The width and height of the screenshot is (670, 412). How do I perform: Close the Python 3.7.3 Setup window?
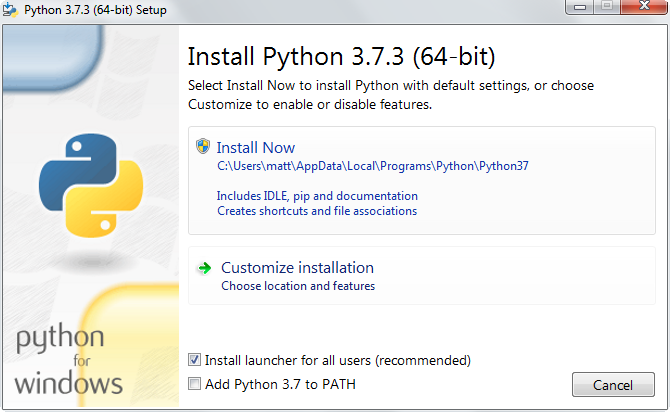tap(642, 8)
